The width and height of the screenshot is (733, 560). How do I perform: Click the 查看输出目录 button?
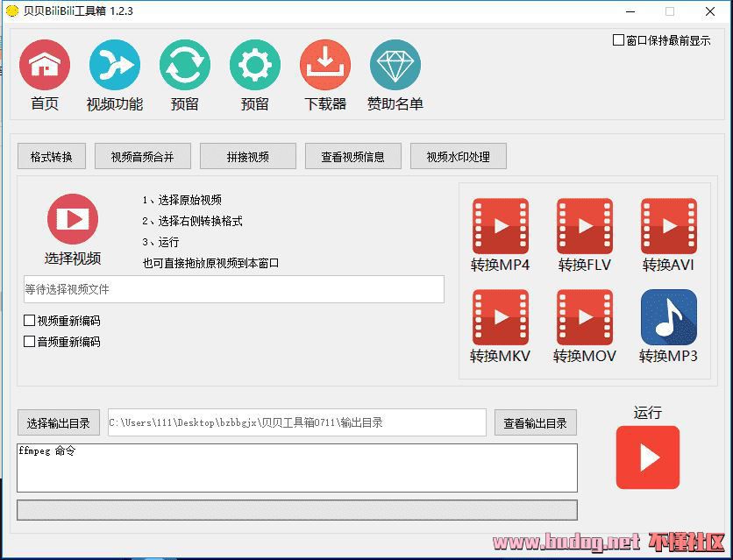(x=536, y=422)
